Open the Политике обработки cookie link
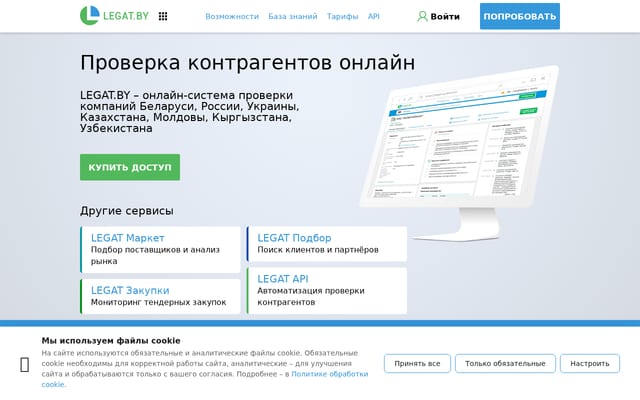The width and height of the screenshot is (640, 400). [x=329, y=374]
